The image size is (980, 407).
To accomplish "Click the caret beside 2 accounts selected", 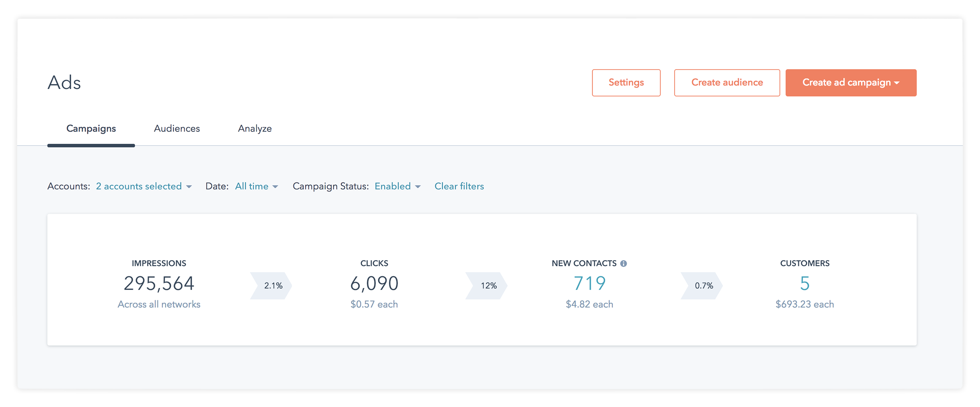I will [x=189, y=187].
